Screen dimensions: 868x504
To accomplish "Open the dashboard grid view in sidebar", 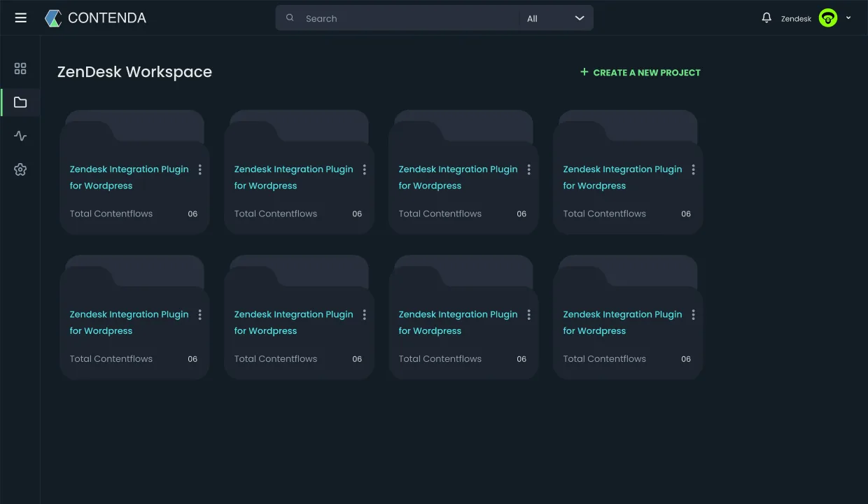I will click(x=20, y=69).
